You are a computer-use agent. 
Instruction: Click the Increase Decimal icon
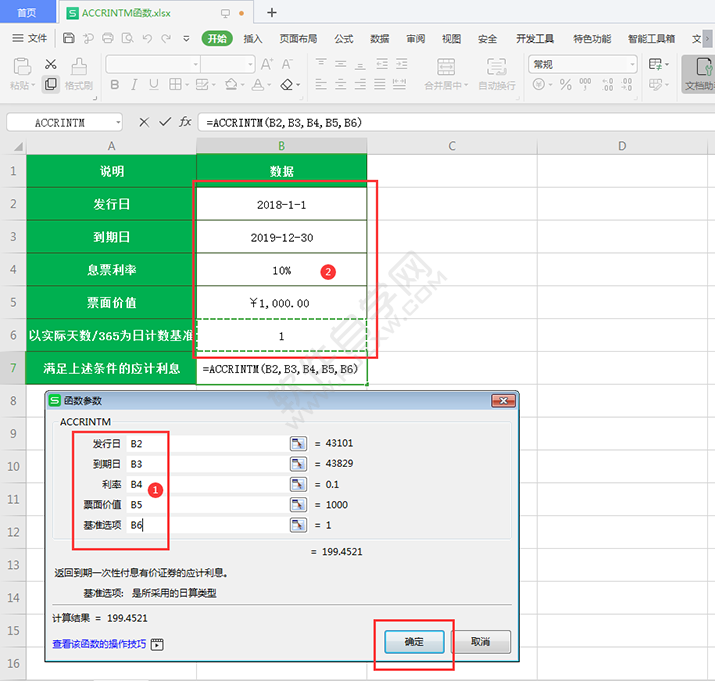click(607, 84)
